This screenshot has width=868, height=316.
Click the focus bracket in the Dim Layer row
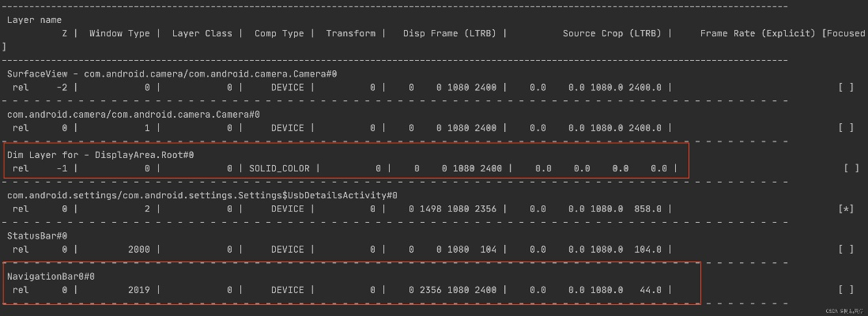click(851, 168)
